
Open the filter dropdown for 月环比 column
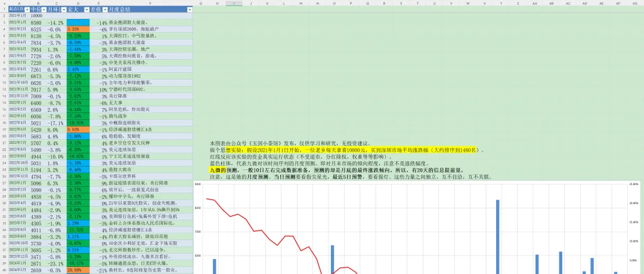64,9
